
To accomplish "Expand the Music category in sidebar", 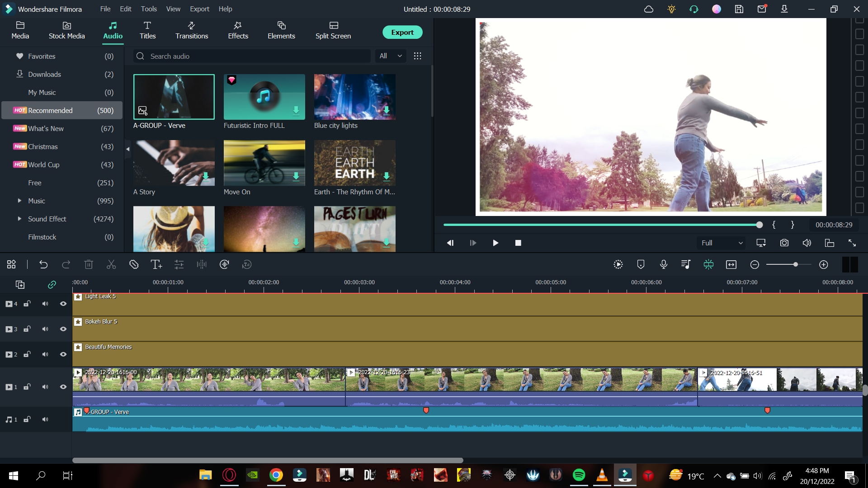I will (19, 201).
